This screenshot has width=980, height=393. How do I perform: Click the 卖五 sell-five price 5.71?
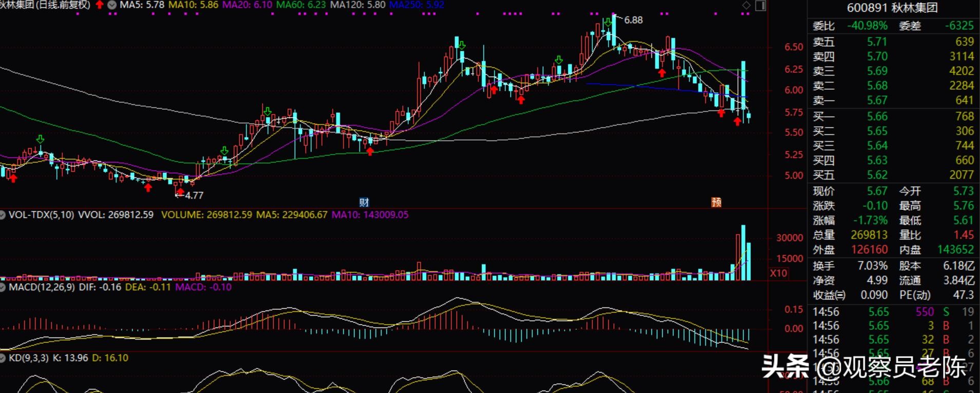(x=877, y=42)
